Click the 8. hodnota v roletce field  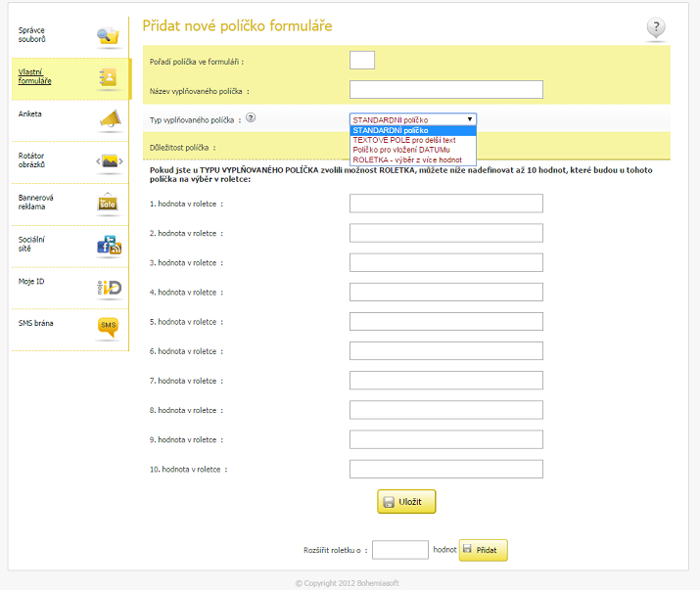pos(446,410)
